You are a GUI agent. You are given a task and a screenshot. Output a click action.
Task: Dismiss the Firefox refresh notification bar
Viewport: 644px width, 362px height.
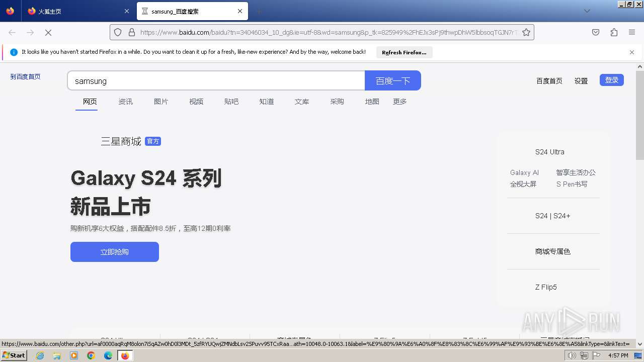point(632,52)
